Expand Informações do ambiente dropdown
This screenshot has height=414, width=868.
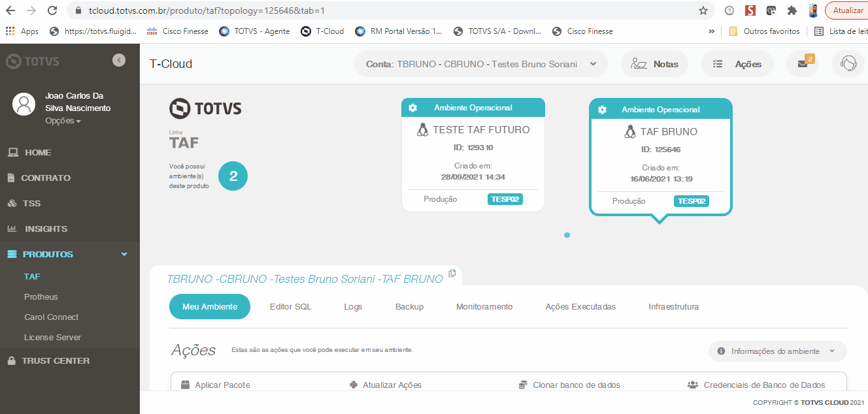(777, 351)
